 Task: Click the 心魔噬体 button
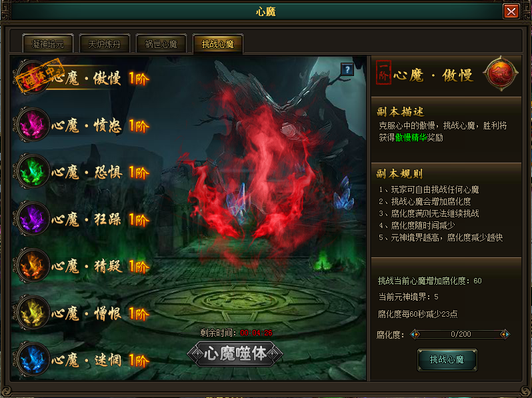click(x=235, y=354)
